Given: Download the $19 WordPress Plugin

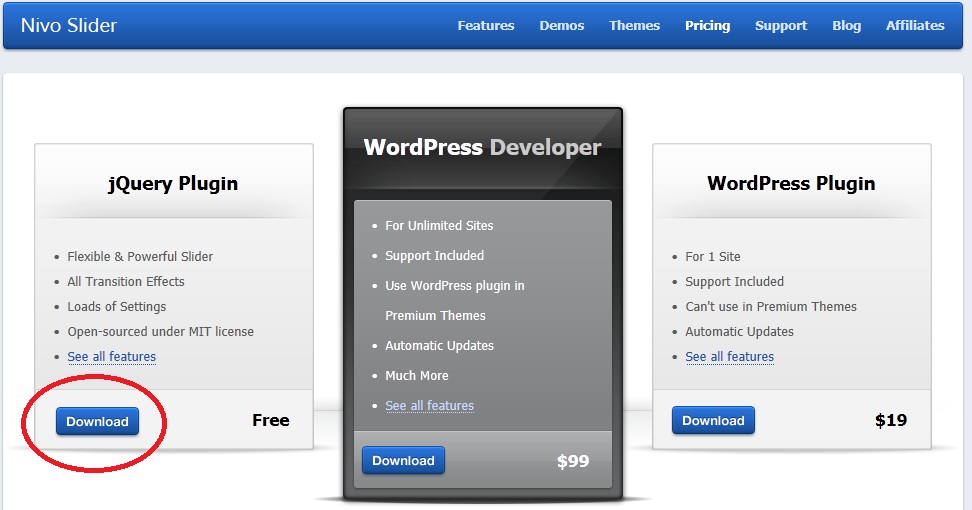Looking at the screenshot, I should coord(713,421).
